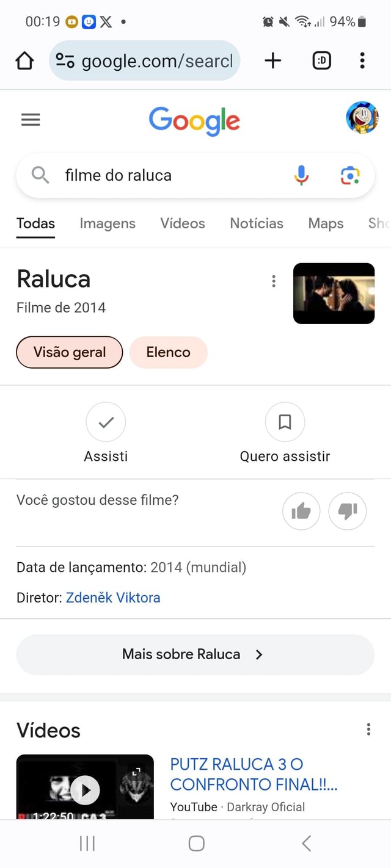Open director link Zdeněk Viktora
This screenshot has width=391, height=868.
[x=113, y=598]
